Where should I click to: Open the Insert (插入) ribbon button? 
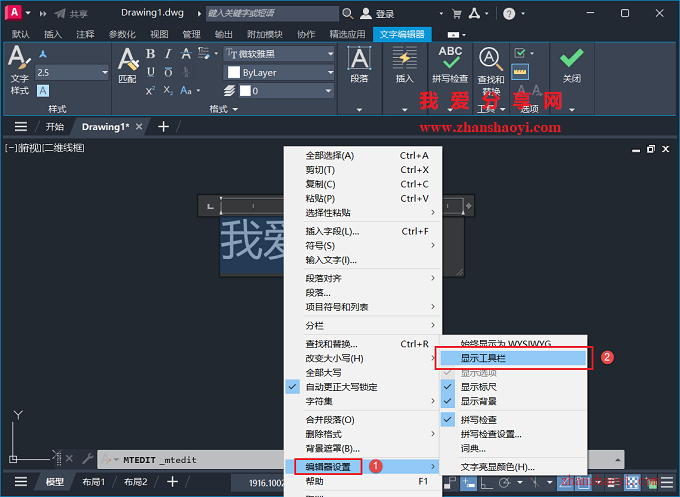pyautogui.click(x=404, y=63)
